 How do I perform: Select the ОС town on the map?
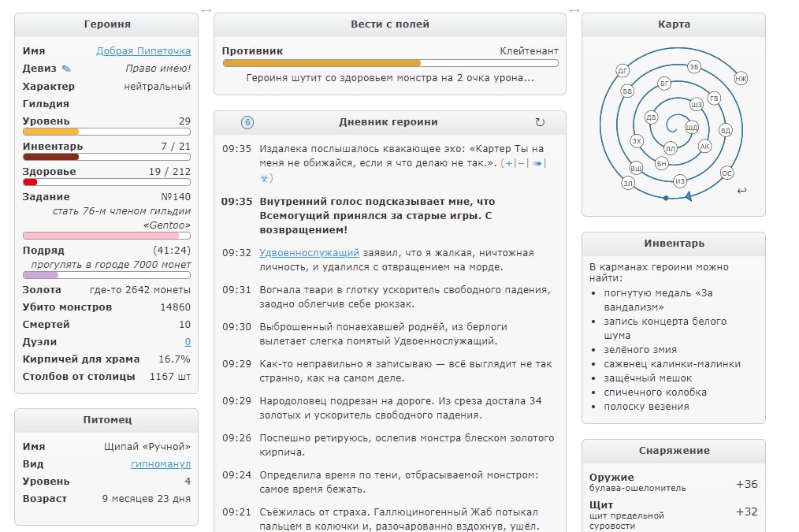(727, 173)
